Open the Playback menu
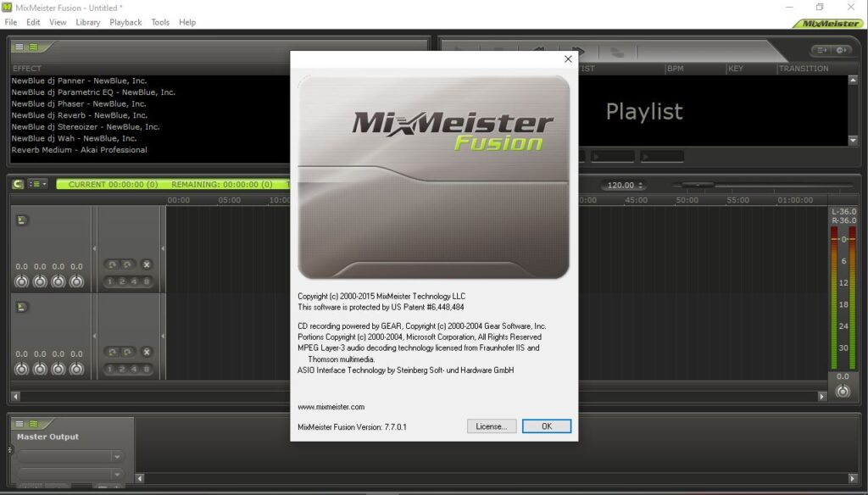 click(x=125, y=22)
